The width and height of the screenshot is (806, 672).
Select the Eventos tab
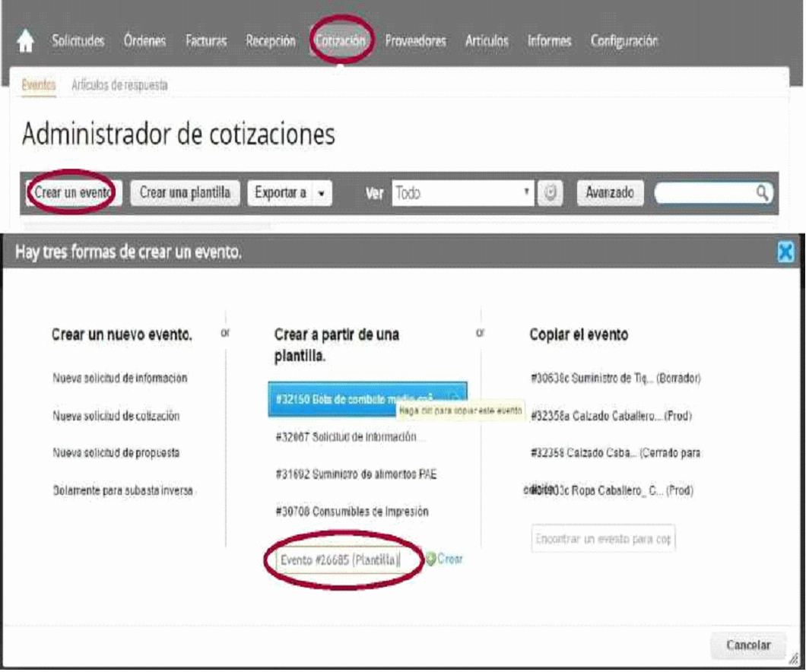(x=38, y=85)
